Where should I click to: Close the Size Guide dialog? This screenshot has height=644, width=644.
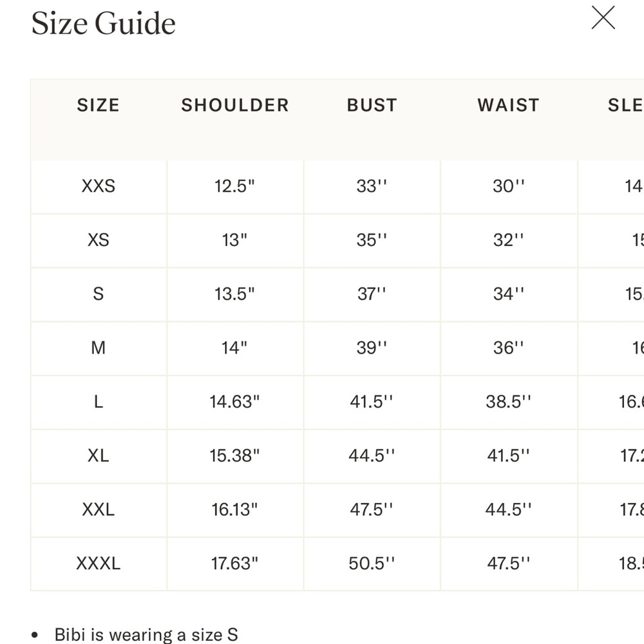coord(603,17)
